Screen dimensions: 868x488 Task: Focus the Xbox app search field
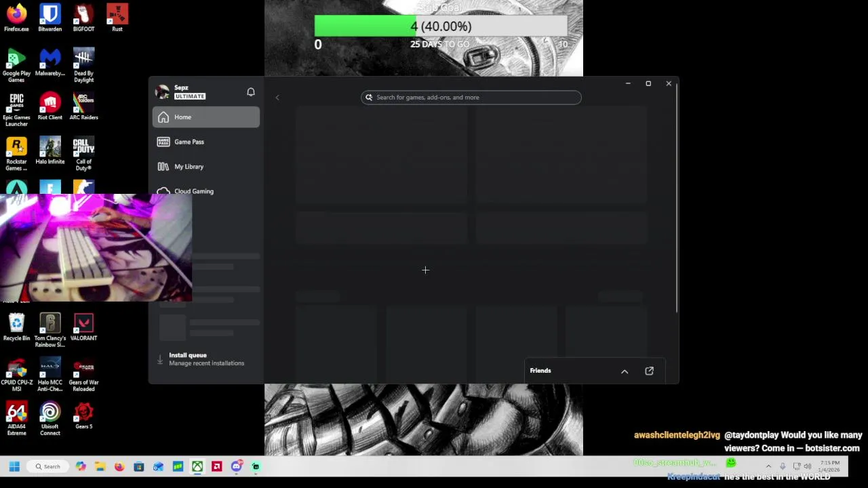[x=471, y=98]
